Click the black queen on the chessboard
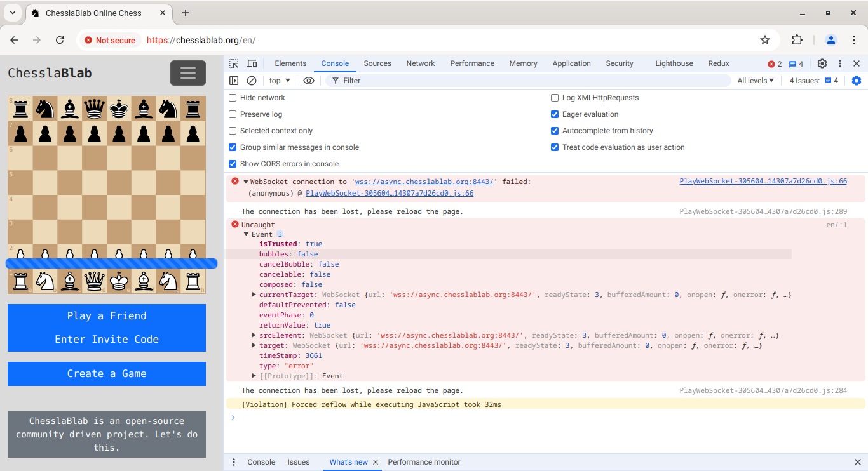Image resolution: width=868 pixels, height=471 pixels. pyautogui.click(x=94, y=109)
